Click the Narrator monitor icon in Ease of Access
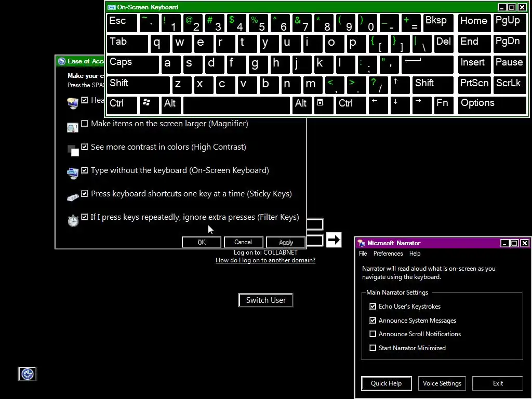The image size is (532, 399). [x=73, y=103]
